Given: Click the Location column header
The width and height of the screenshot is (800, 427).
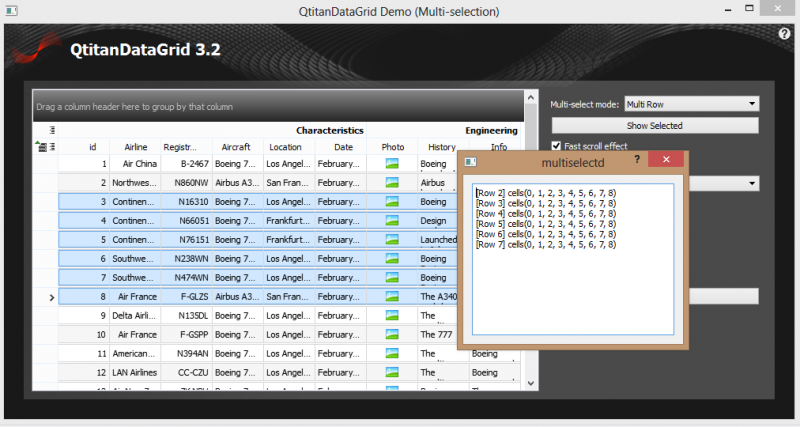Looking at the screenshot, I should (x=290, y=147).
